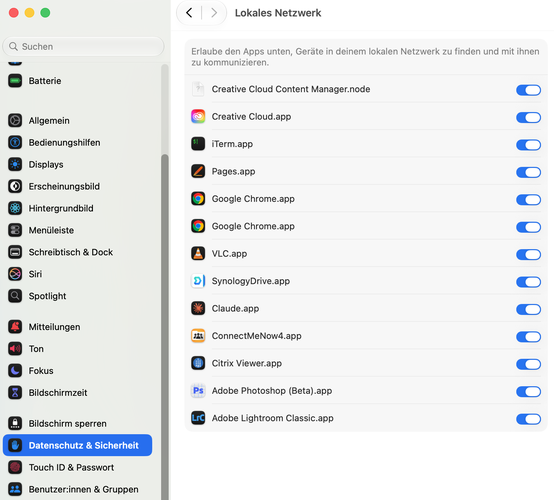Select Schreibtisch & Dock in sidebar

coord(77,252)
